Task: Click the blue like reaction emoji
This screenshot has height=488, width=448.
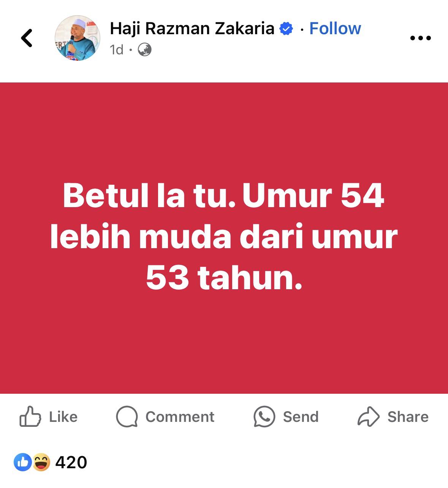Action: point(23,462)
